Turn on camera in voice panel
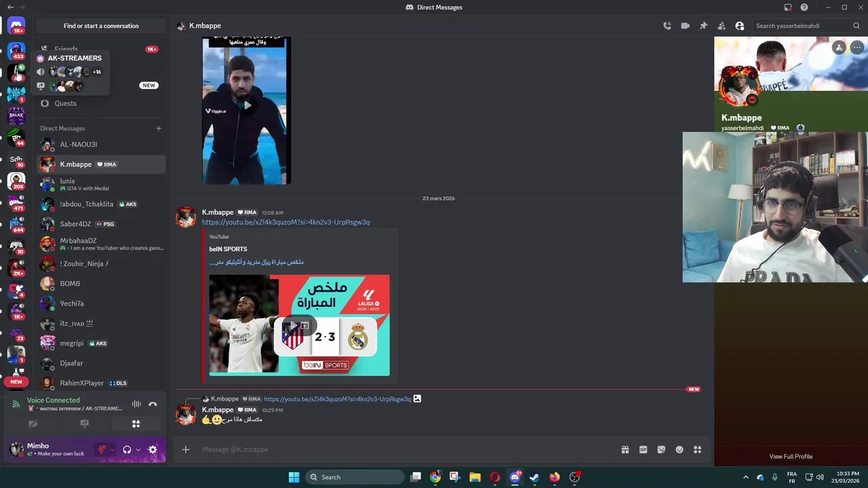 [x=33, y=424]
